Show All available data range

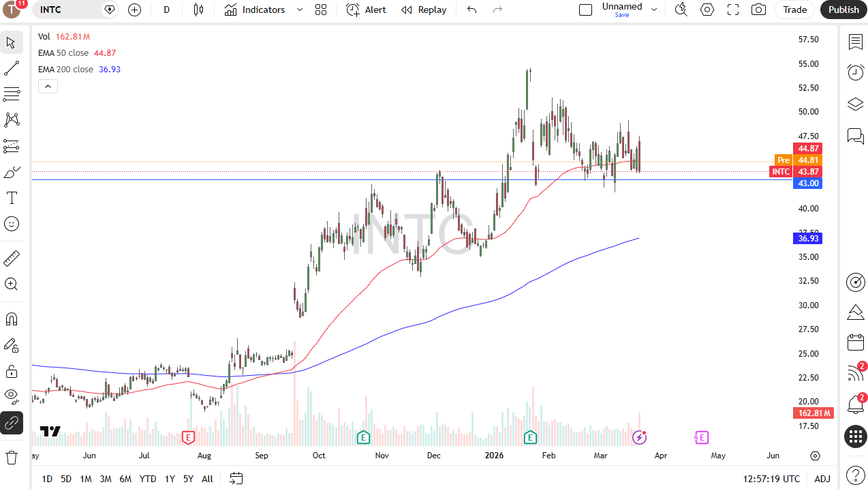(207, 479)
